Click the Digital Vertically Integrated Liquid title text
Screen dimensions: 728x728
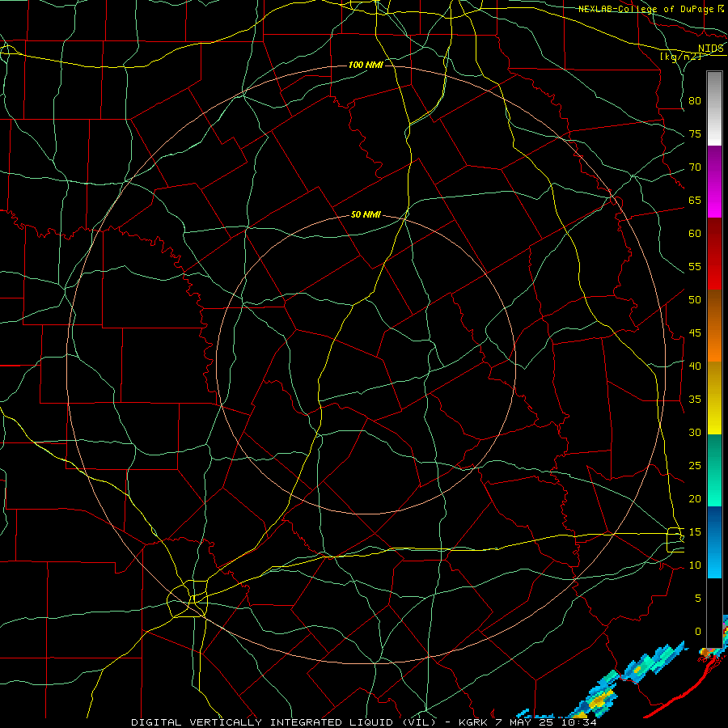(283, 722)
